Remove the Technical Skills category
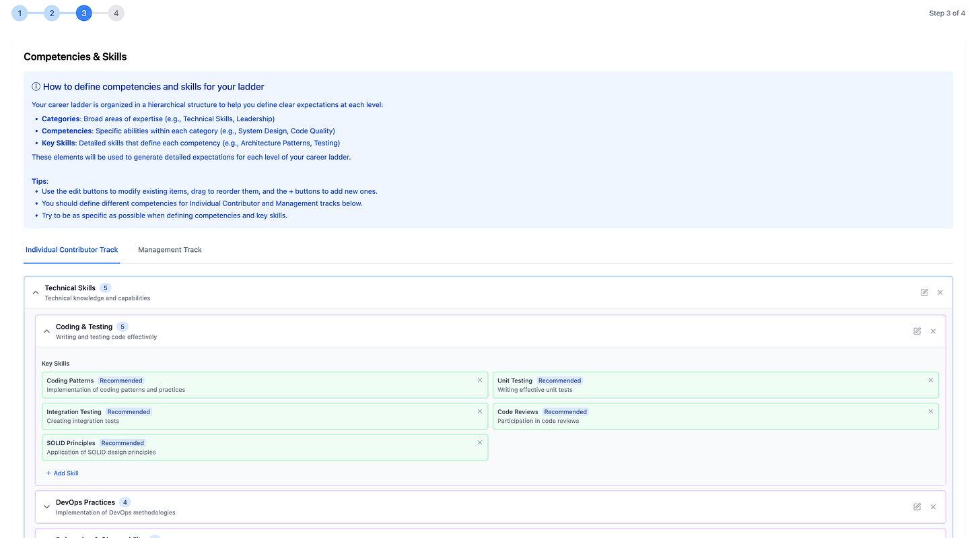This screenshot has height=538, width=980. (940, 292)
